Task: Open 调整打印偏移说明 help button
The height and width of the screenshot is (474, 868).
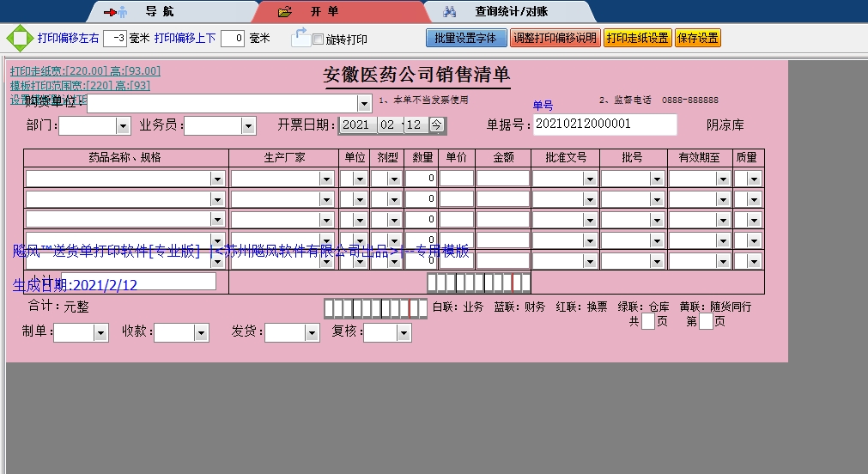Action: coord(555,39)
